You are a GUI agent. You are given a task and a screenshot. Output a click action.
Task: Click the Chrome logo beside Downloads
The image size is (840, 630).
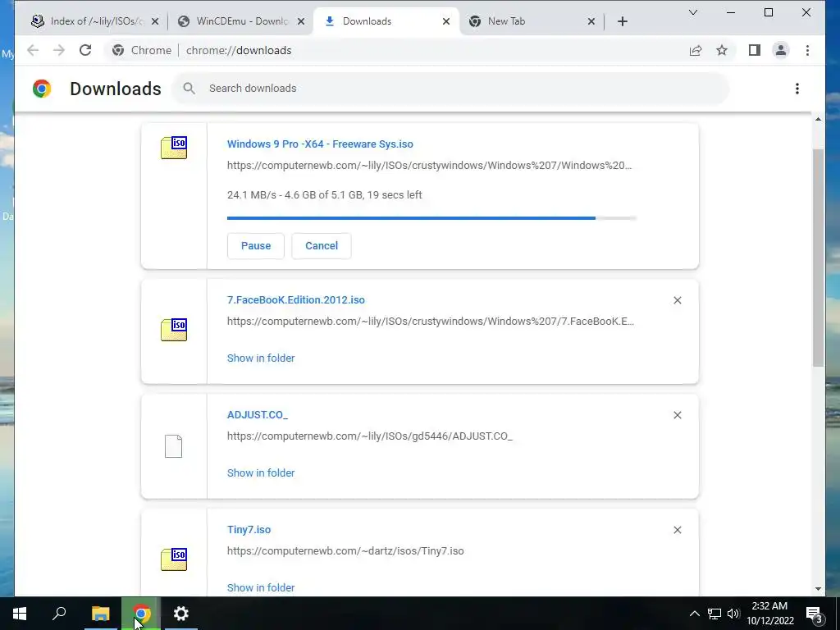[x=42, y=89]
